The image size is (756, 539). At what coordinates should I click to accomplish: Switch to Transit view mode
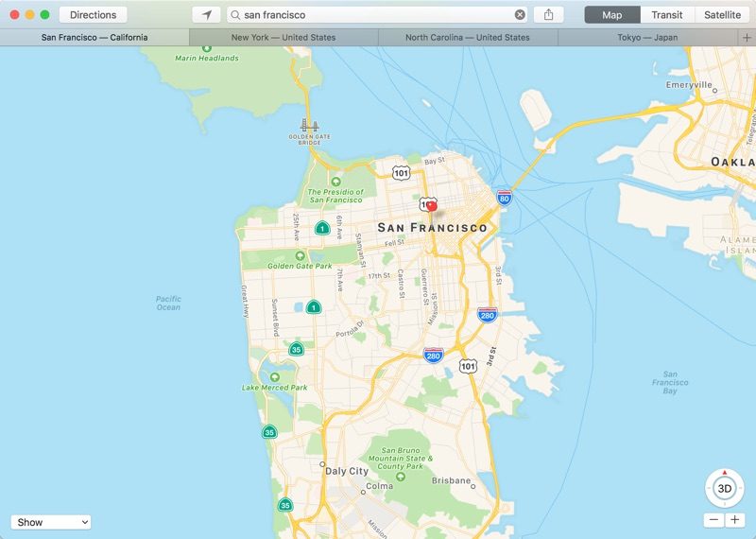pos(667,15)
